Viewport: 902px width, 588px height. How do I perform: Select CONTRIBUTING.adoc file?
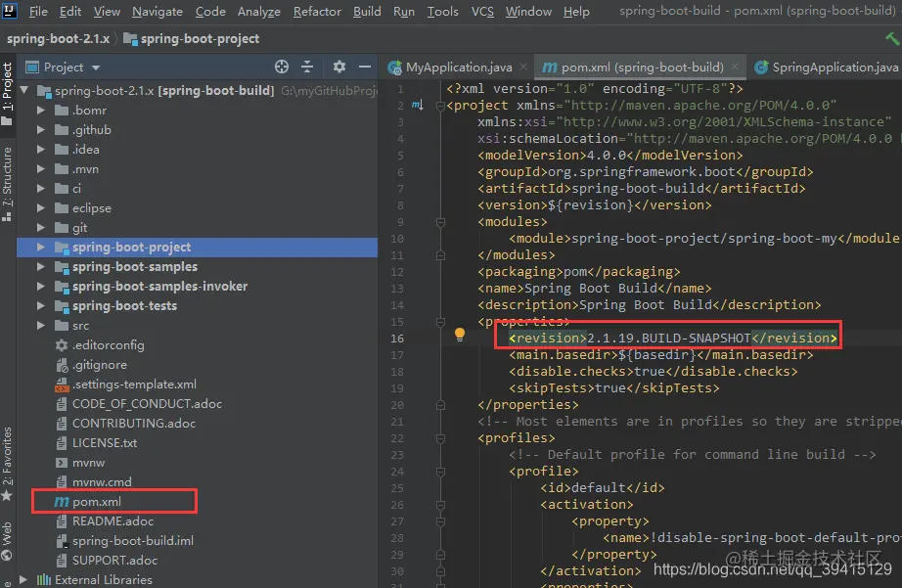(x=133, y=424)
